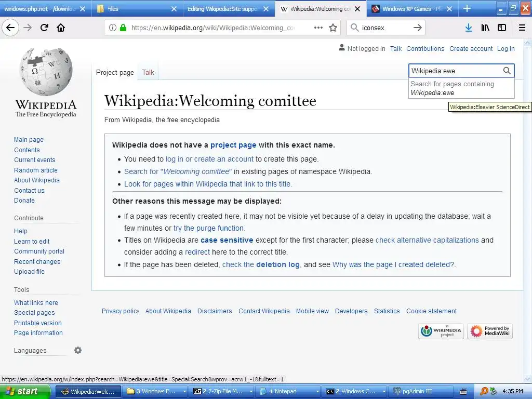Open the case sensitive link
The image size is (532, 399).
227,240
